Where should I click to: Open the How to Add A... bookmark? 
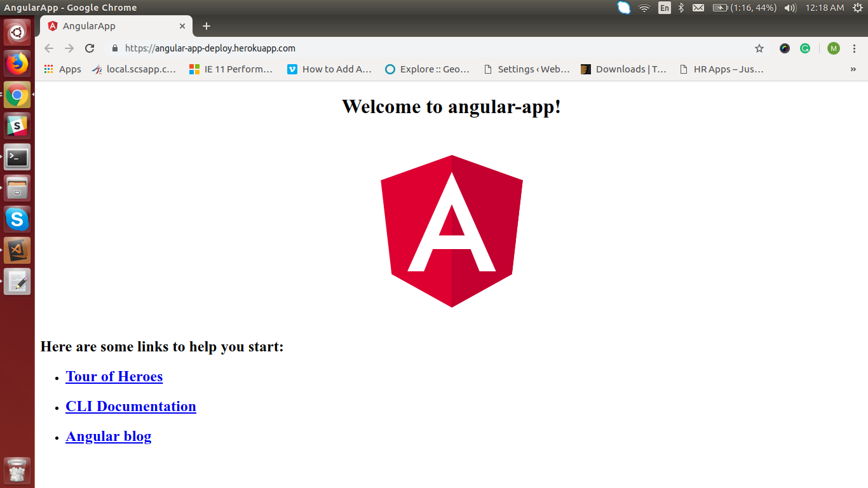point(329,69)
